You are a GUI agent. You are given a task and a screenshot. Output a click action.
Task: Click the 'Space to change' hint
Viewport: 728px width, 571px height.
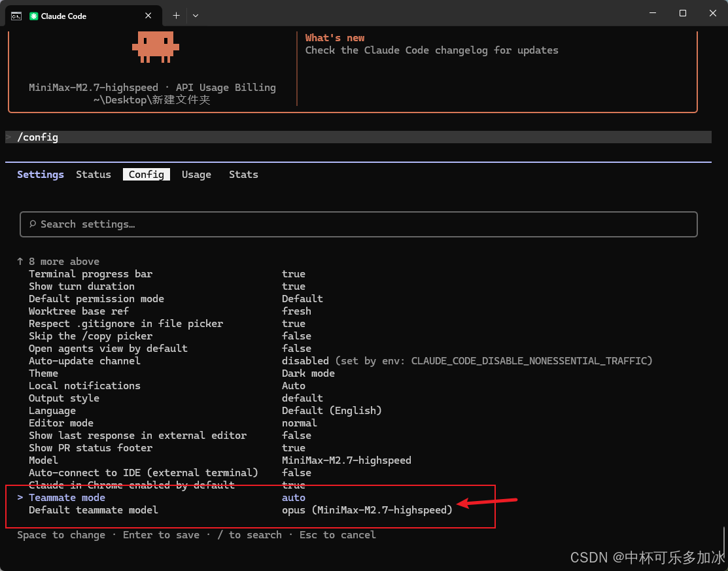(x=61, y=535)
